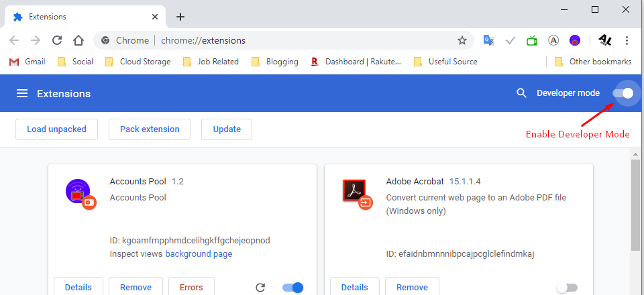Open the profile avatar icon

tap(605, 40)
